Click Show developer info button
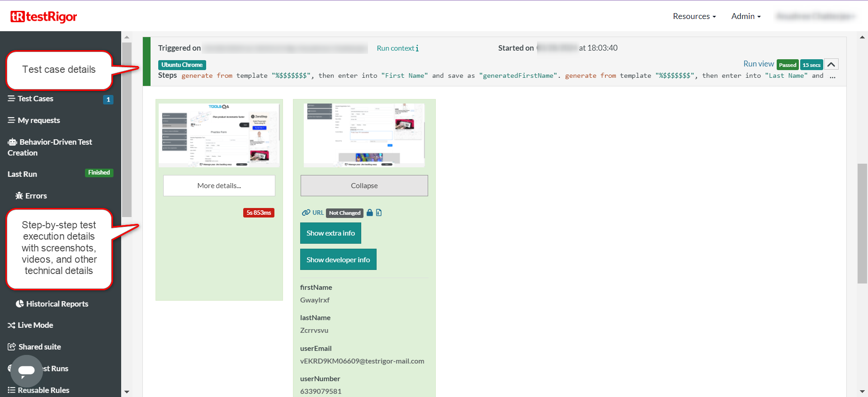Screen dimensions: 868x397 (338, 260)
